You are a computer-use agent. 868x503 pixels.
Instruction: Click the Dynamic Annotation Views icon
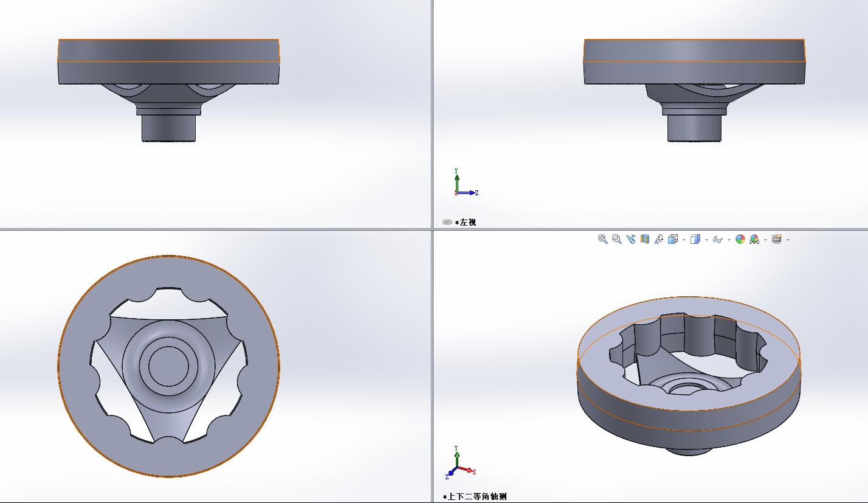point(659,240)
